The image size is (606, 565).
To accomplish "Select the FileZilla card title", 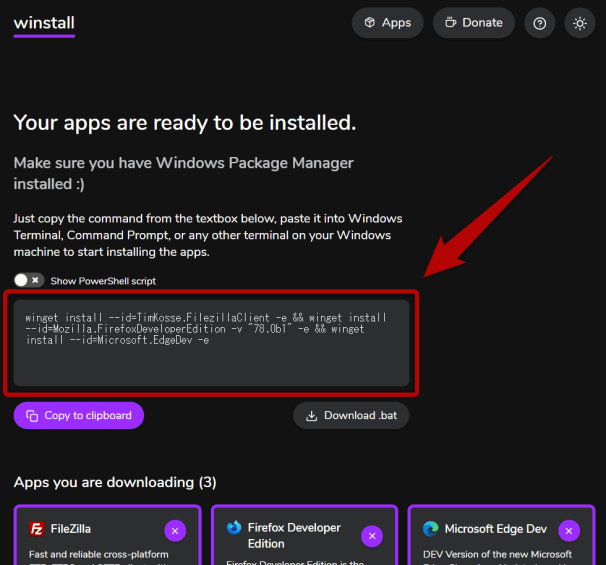I will click(71, 529).
